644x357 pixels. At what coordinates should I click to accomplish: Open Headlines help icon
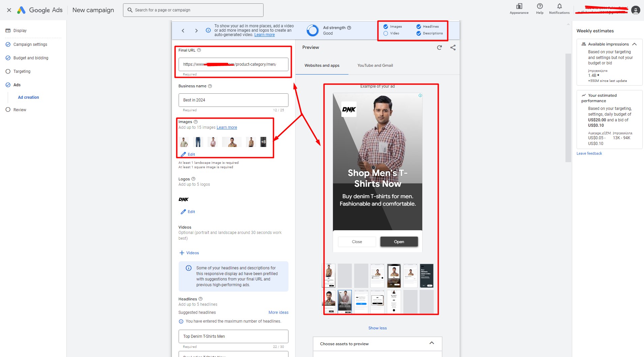click(201, 299)
